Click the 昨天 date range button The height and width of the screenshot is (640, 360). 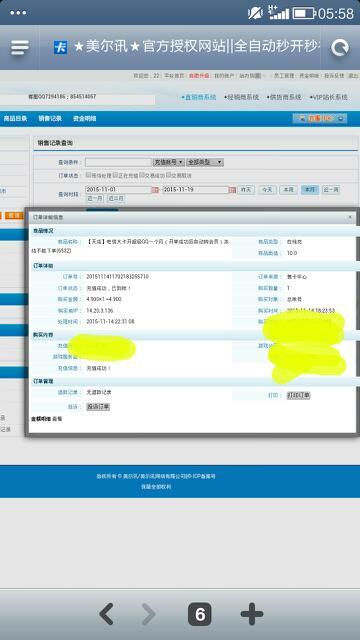click(246, 190)
